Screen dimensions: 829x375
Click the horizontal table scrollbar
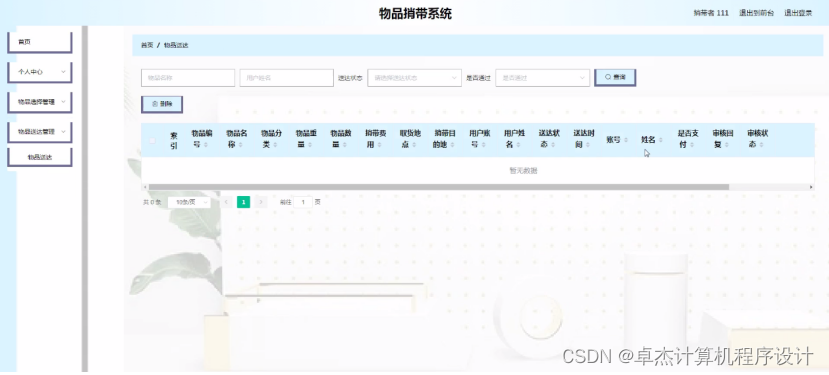tap(439, 187)
